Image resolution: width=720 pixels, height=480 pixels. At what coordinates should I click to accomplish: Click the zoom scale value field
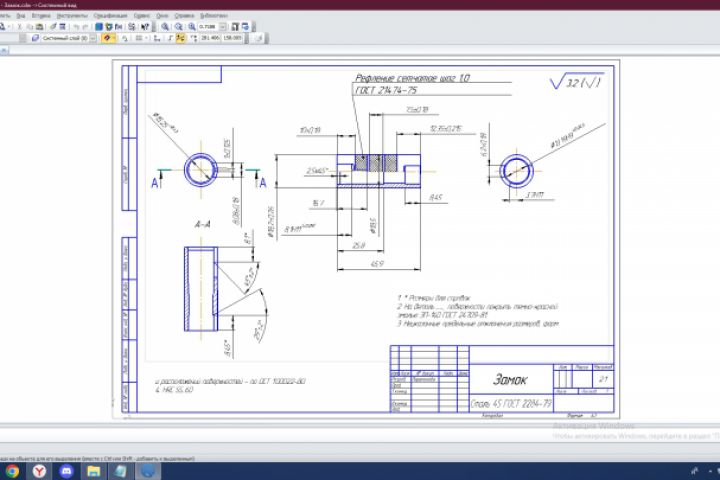click(x=208, y=27)
